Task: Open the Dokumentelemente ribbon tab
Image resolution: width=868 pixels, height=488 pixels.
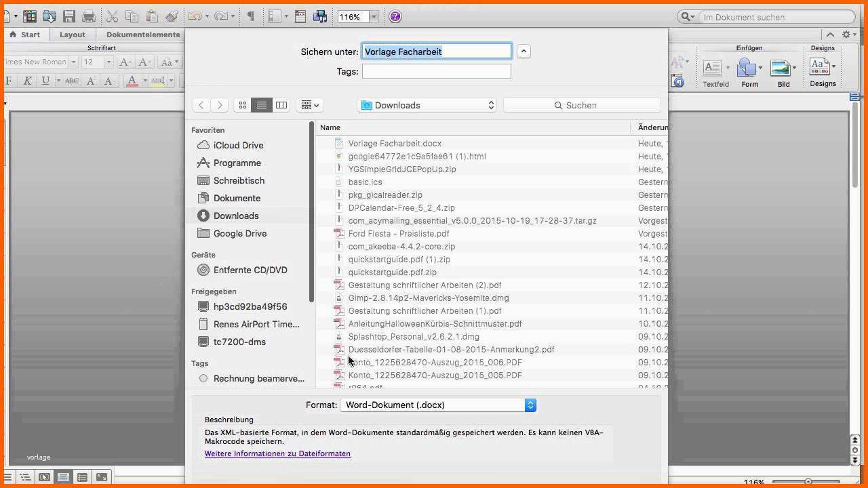Action: coord(143,35)
